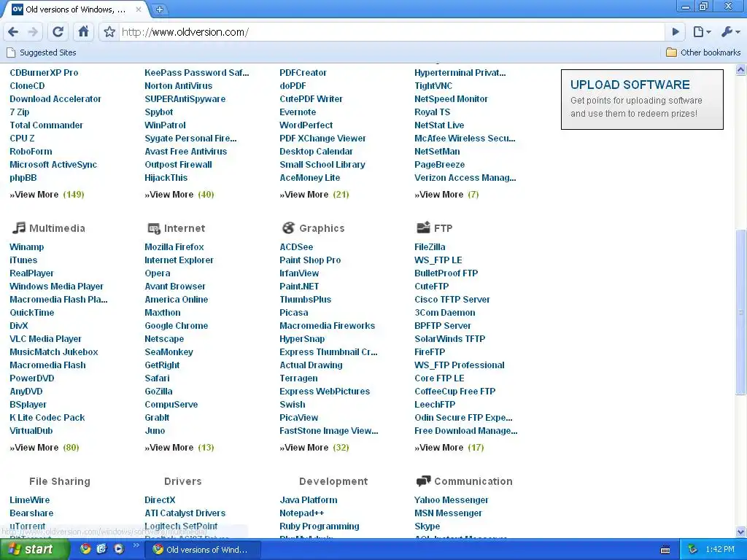Click the scrollbar down arrow
This screenshot has width=747, height=560.
[x=740, y=532]
